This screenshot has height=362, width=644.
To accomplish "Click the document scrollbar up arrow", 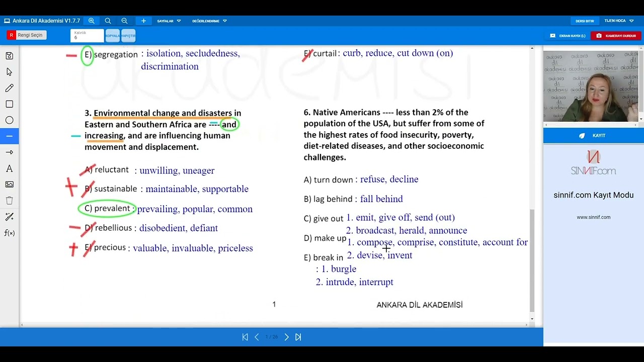I will tap(532, 48).
